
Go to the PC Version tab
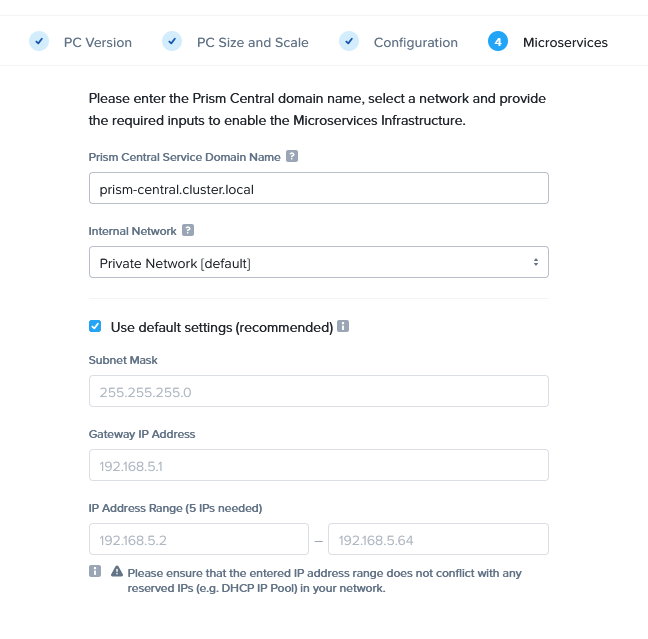coord(97,43)
